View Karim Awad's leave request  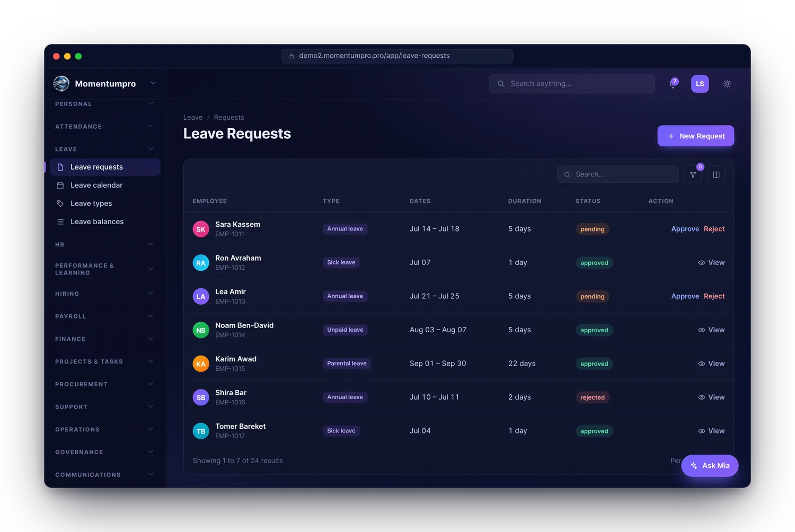(x=711, y=363)
